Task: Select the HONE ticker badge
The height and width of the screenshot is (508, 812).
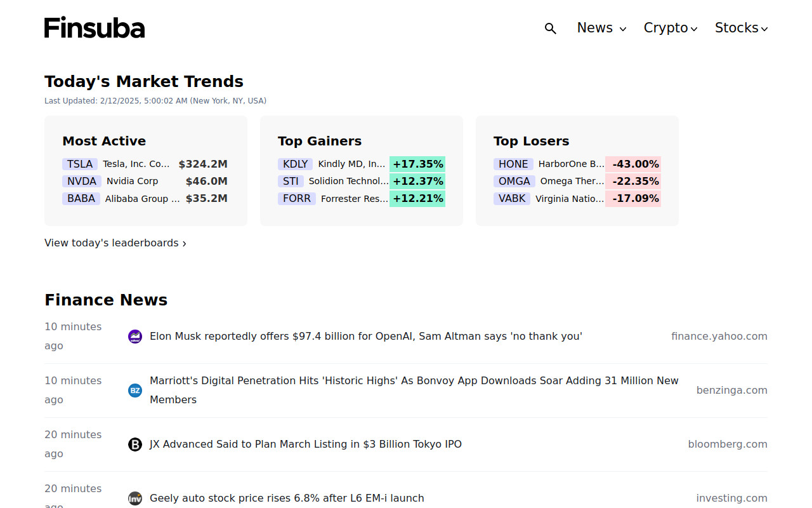Action: tap(513, 164)
